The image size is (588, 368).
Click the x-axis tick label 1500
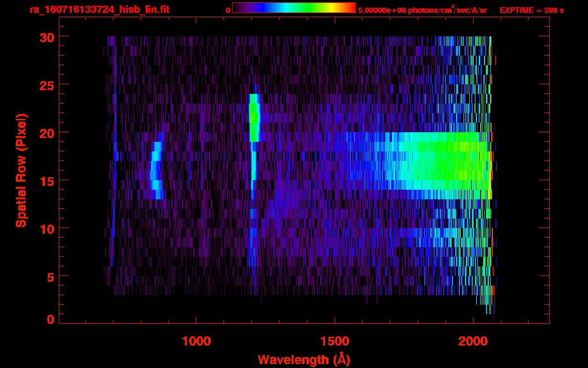coord(334,341)
